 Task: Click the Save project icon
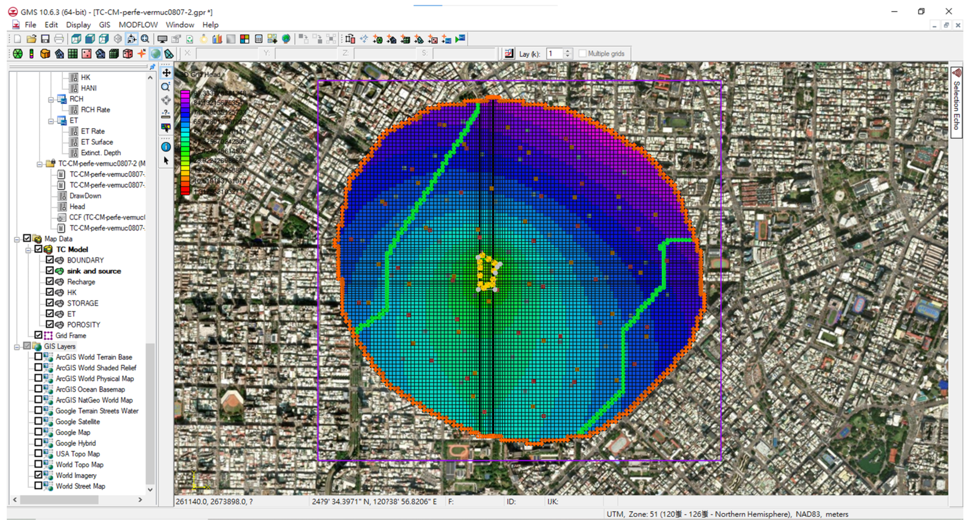coord(45,39)
